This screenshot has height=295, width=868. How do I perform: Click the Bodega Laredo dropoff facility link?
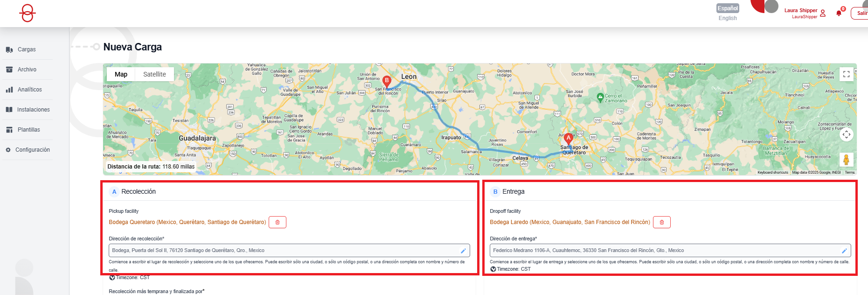click(569, 222)
